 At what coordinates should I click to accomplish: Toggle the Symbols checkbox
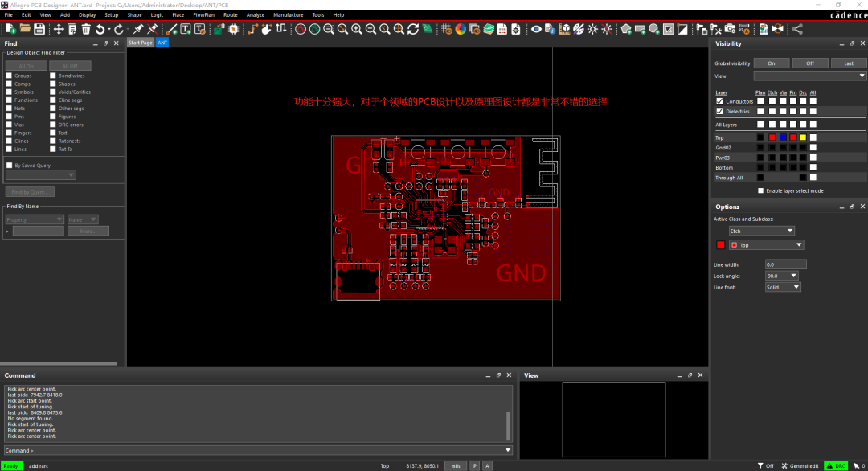point(9,92)
